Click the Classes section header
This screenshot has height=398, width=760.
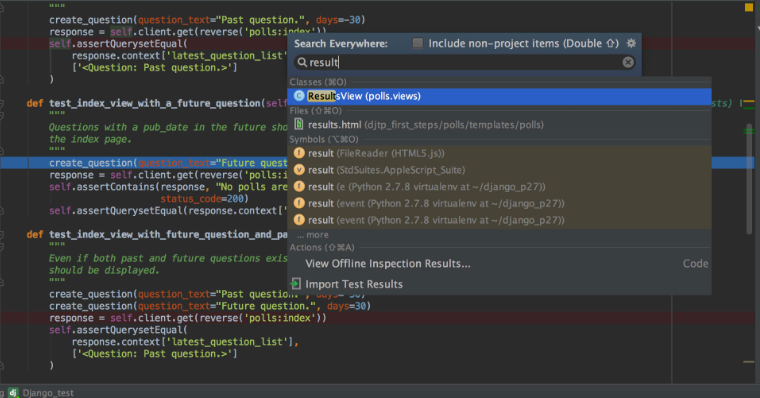click(x=318, y=82)
